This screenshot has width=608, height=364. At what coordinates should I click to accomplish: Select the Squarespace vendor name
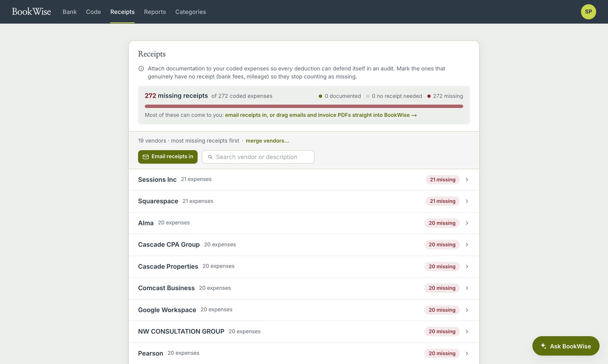tap(158, 201)
